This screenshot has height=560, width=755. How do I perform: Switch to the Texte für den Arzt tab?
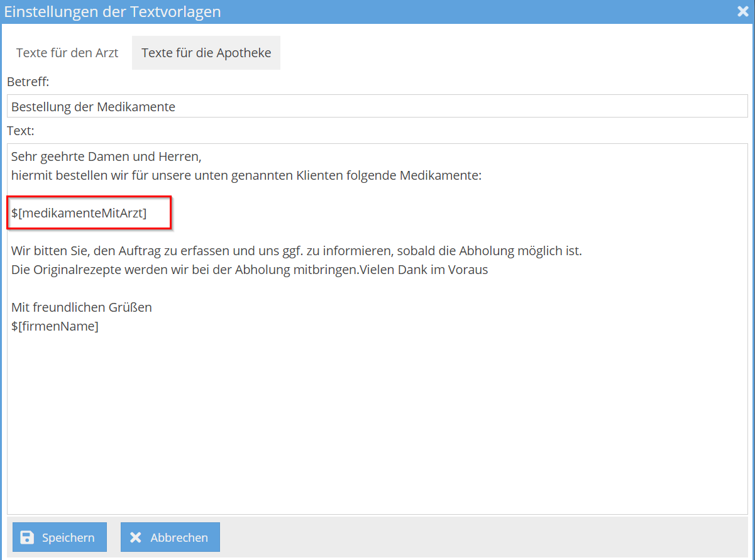pos(67,53)
